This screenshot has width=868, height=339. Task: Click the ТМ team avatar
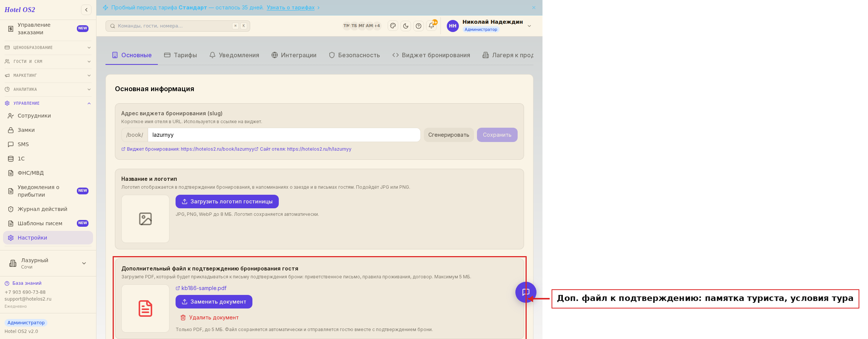(x=346, y=26)
